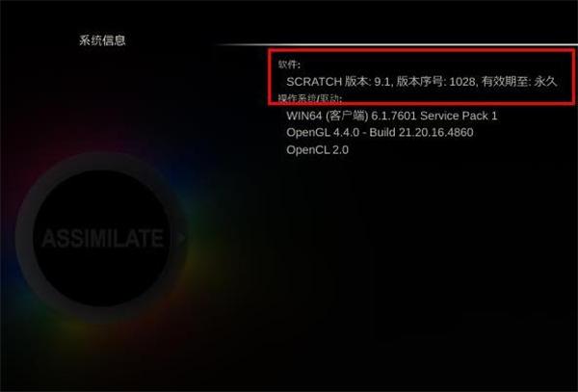
Task: Select the Service Pack 1 text
Action: pyautogui.click(x=459, y=116)
